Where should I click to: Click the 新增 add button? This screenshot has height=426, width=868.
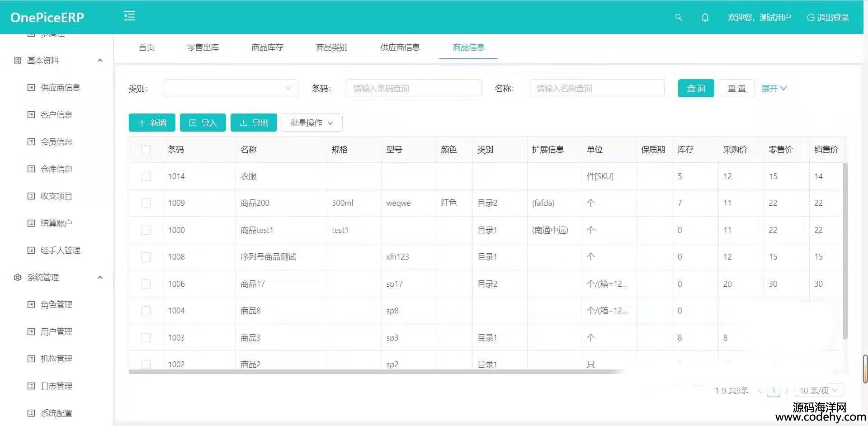point(152,123)
